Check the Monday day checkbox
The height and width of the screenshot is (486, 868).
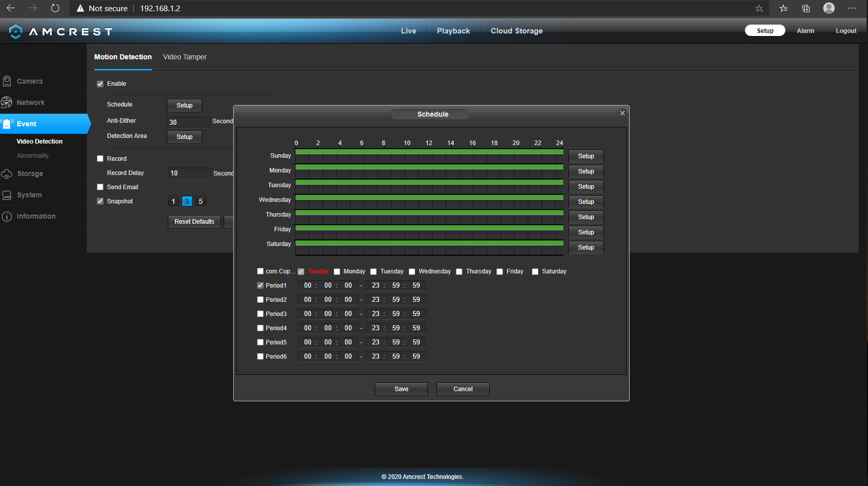[x=337, y=271]
